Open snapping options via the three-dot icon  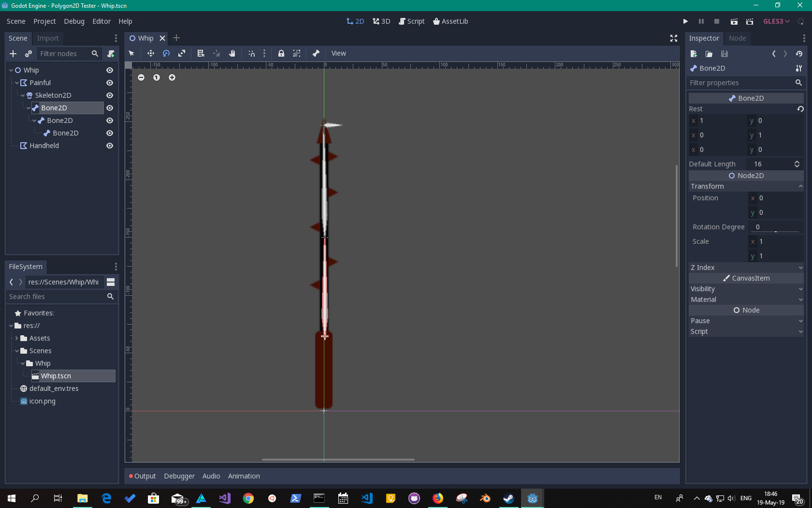tap(264, 53)
